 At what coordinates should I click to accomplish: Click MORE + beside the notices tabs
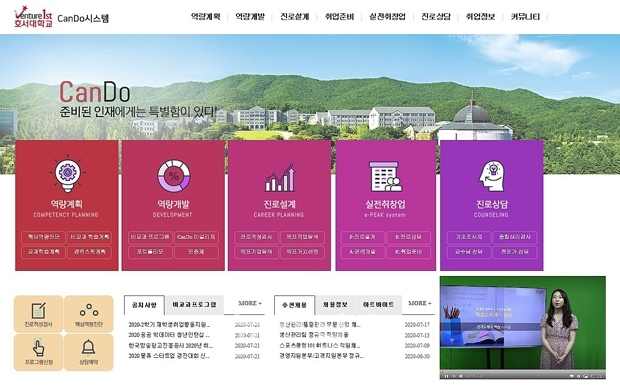[x=250, y=303]
